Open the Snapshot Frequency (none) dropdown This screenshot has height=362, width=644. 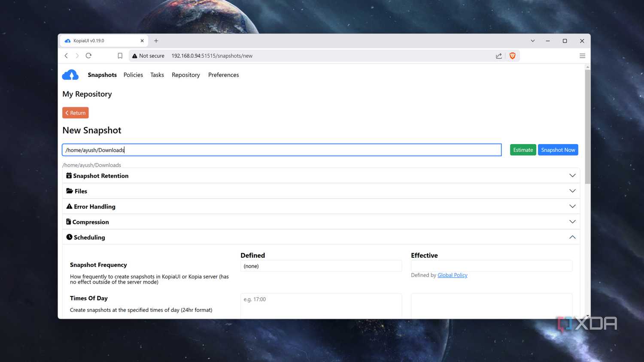pyautogui.click(x=321, y=266)
